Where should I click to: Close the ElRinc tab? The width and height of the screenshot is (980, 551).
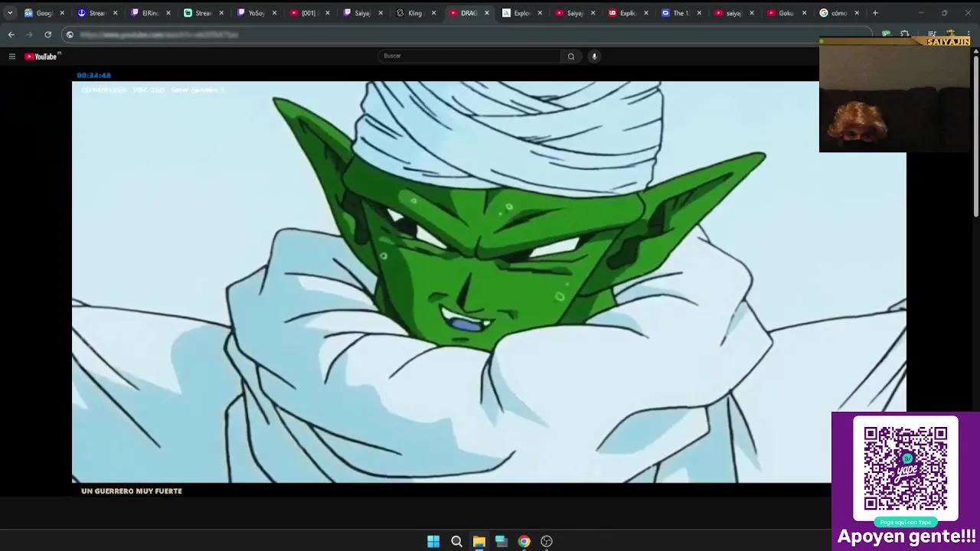[x=168, y=13]
